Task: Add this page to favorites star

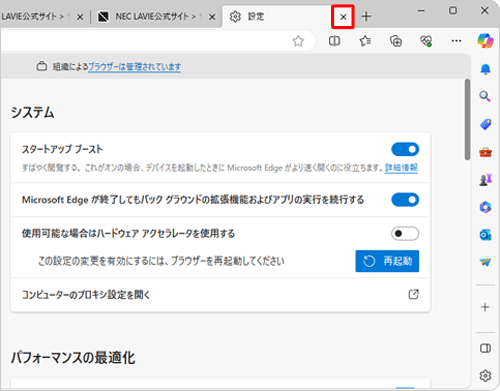Action: 298,41
